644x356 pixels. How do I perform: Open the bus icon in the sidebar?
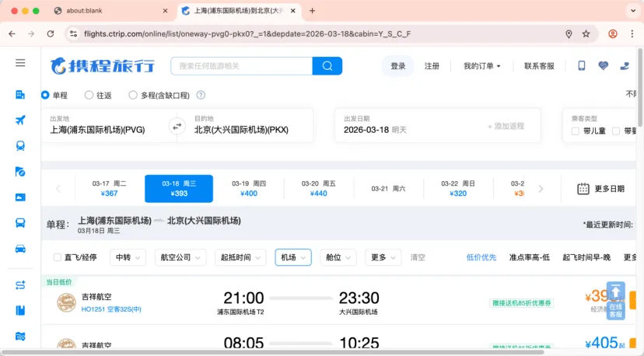click(x=20, y=222)
